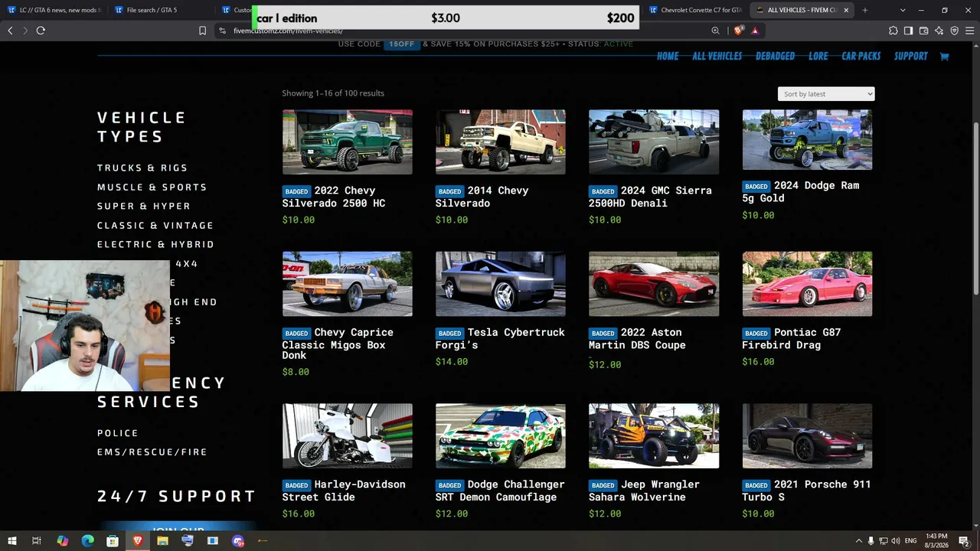Open the page zoom magnifier icon
The width and height of the screenshot is (980, 551).
[x=715, y=31]
